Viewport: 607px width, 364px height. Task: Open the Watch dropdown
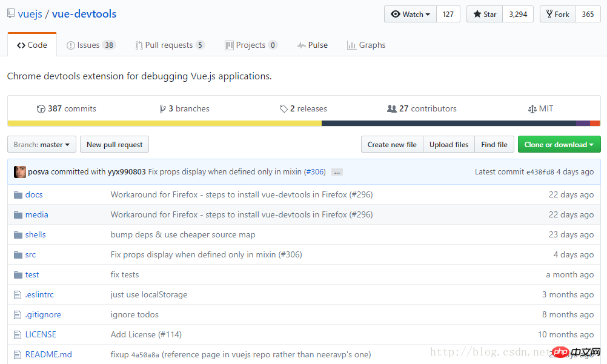coord(410,15)
